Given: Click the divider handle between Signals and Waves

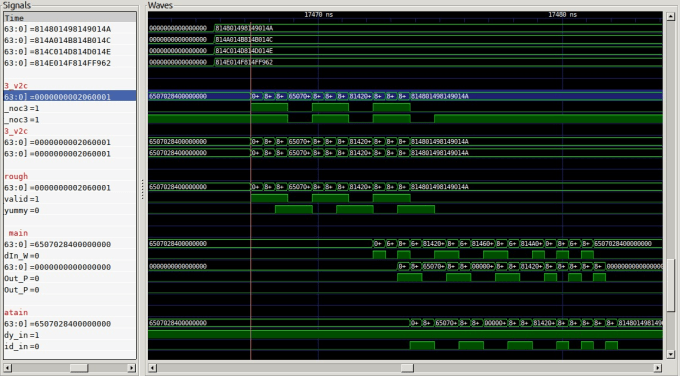Looking at the screenshot, I should [142, 190].
